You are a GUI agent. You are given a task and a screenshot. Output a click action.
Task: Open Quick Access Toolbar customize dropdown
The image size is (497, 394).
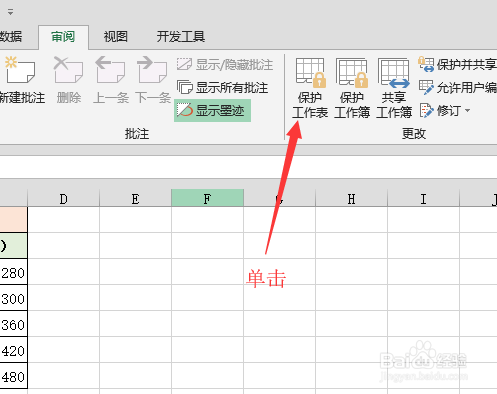(11, 12)
